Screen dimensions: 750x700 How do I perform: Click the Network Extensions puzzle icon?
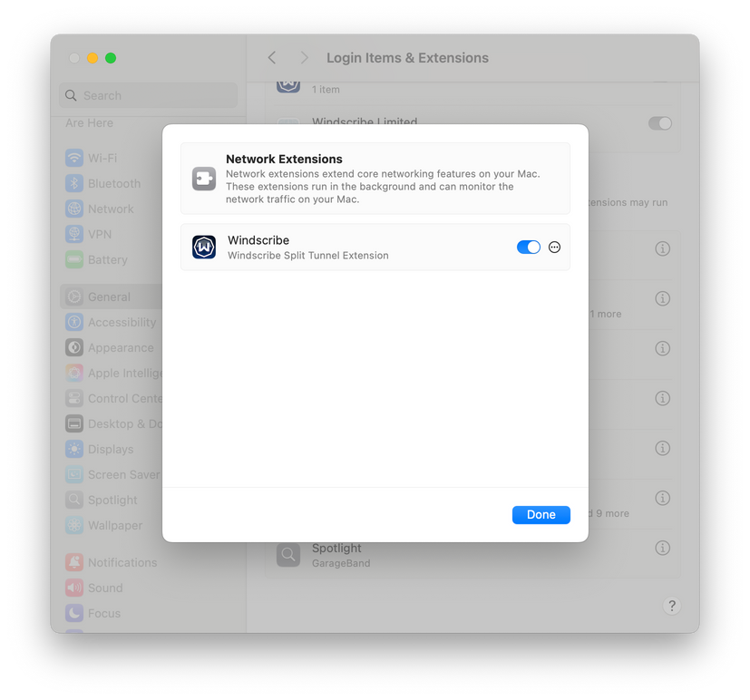tap(203, 178)
